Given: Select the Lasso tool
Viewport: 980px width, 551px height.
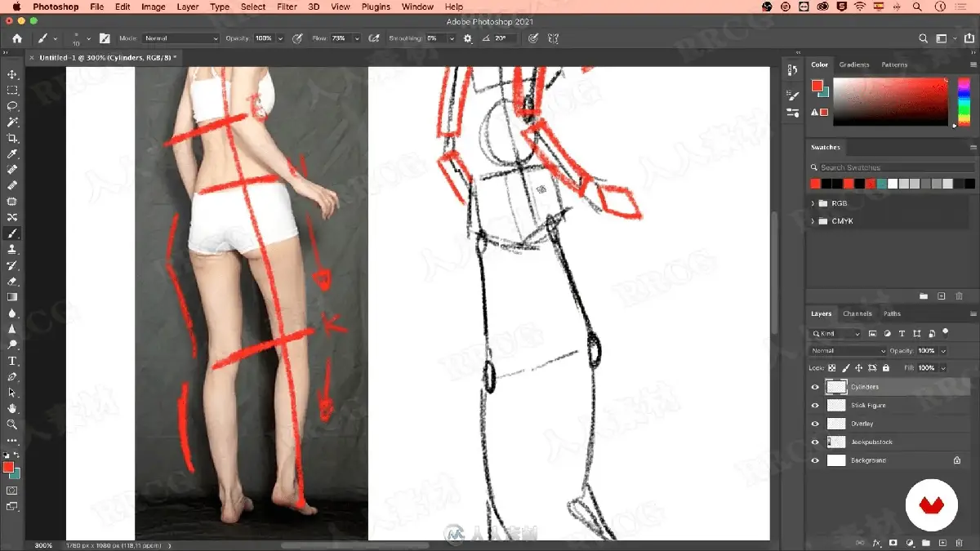Looking at the screenshot, I should click(12, 106).
